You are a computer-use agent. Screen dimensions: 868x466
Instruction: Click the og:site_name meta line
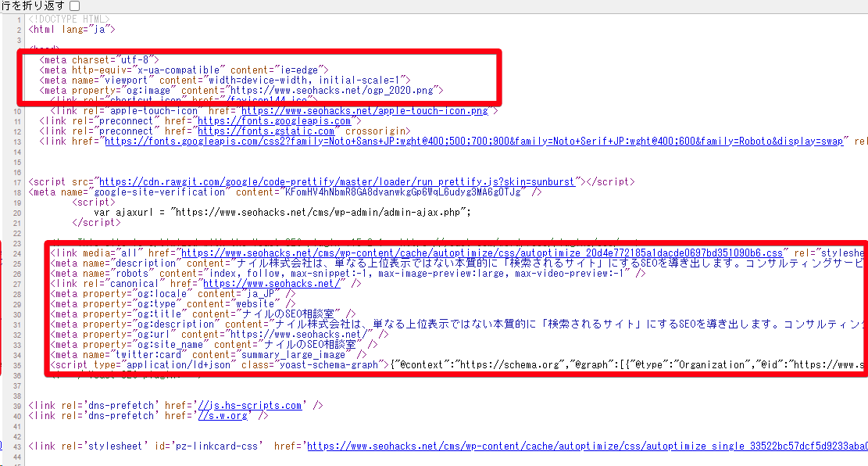tap(213, 345)
